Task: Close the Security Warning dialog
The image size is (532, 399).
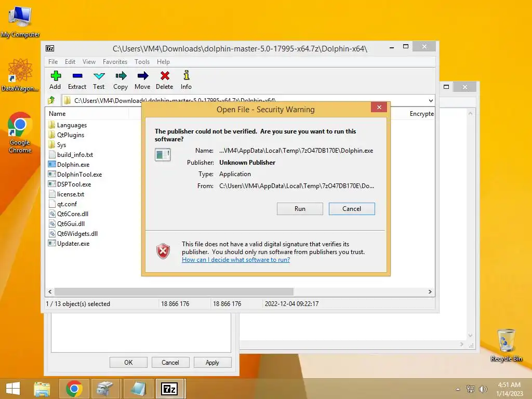Action: click(379, 107)
